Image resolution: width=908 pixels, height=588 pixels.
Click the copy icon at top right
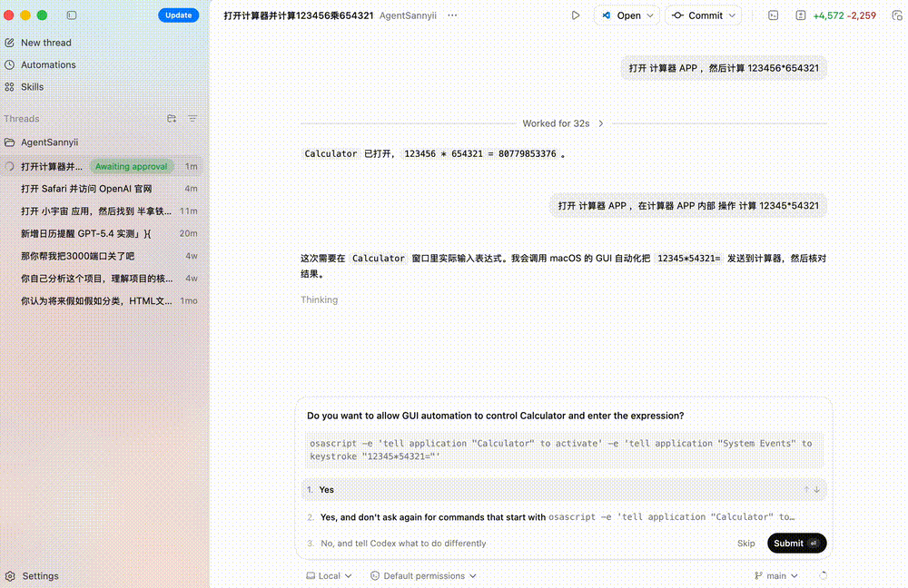[896, 15]
